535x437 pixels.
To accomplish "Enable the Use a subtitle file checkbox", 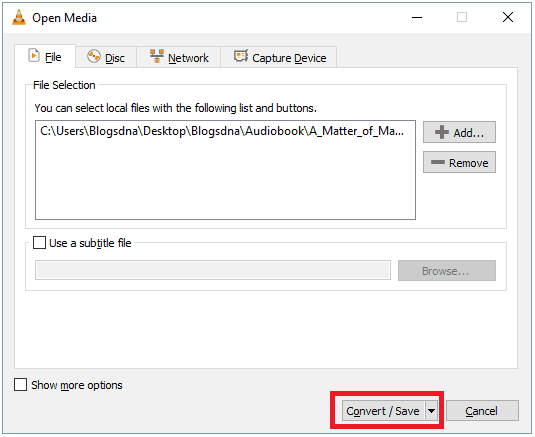I will click(x=39, y=243).
